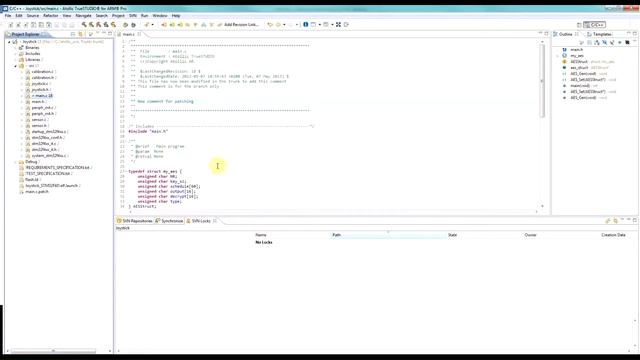
Task: Select main.c.patch file
Action: (36, 191)
